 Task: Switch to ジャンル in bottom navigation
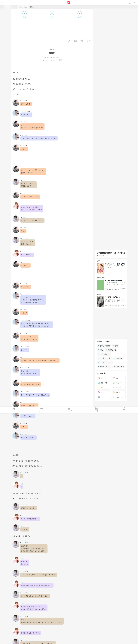pos(41,409)
